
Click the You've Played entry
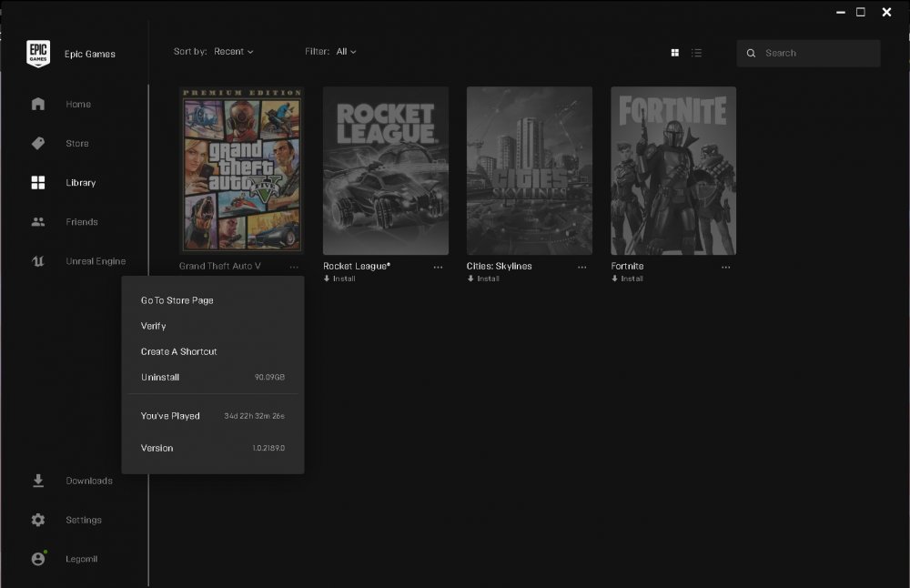click(212, 416)
